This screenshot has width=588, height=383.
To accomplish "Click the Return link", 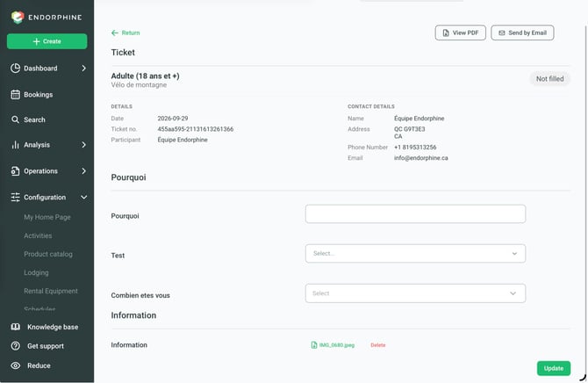I will [x=125, y=33].
